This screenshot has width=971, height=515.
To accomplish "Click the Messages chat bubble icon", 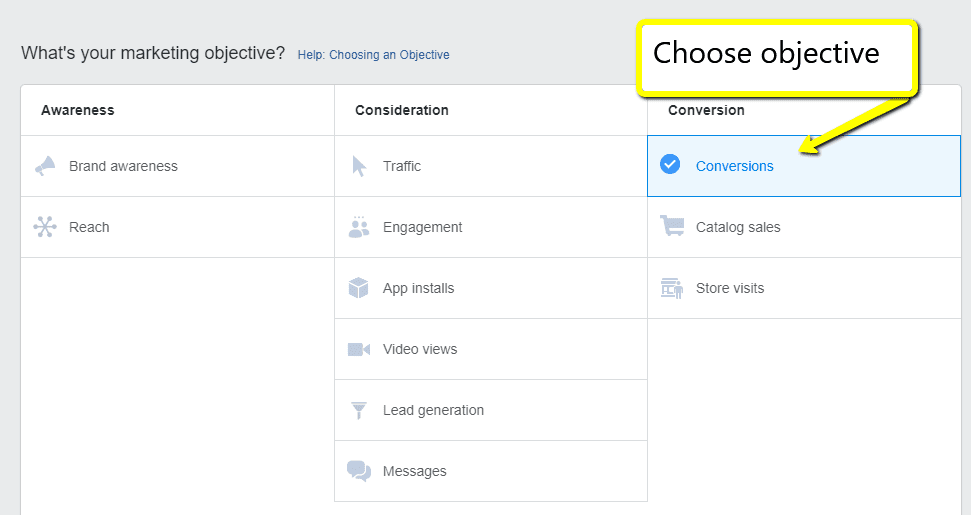I will pos(359,471).
